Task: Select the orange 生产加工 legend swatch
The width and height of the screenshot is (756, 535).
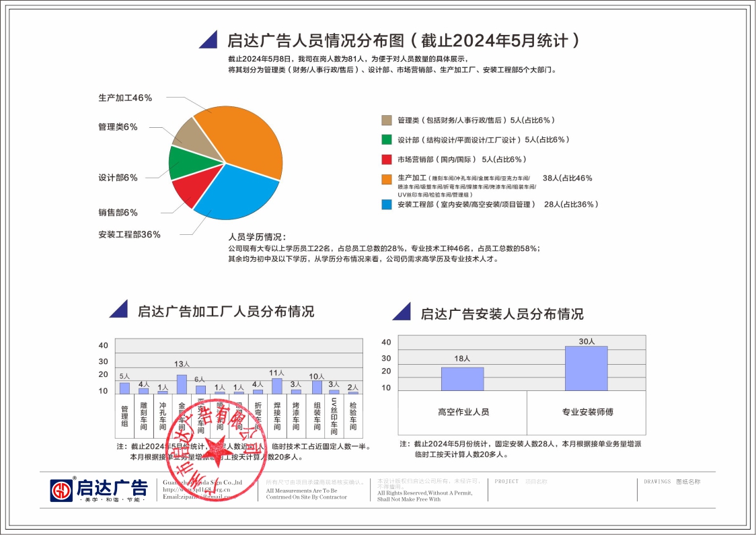Action: (387, 180)
